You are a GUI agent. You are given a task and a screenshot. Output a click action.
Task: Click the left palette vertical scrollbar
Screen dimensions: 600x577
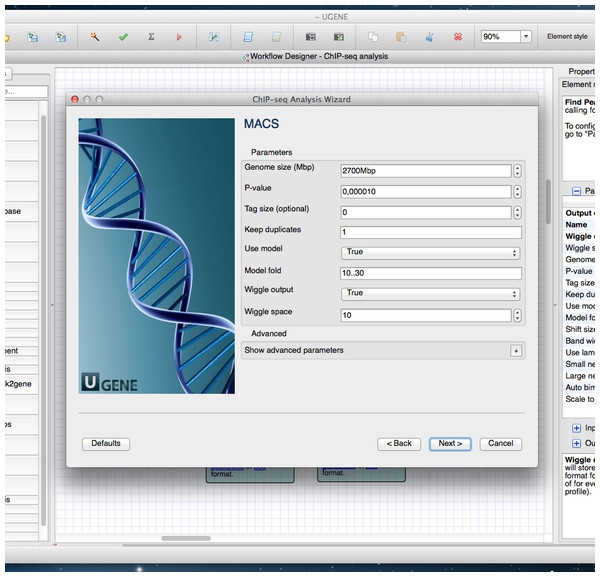point(44,319)
